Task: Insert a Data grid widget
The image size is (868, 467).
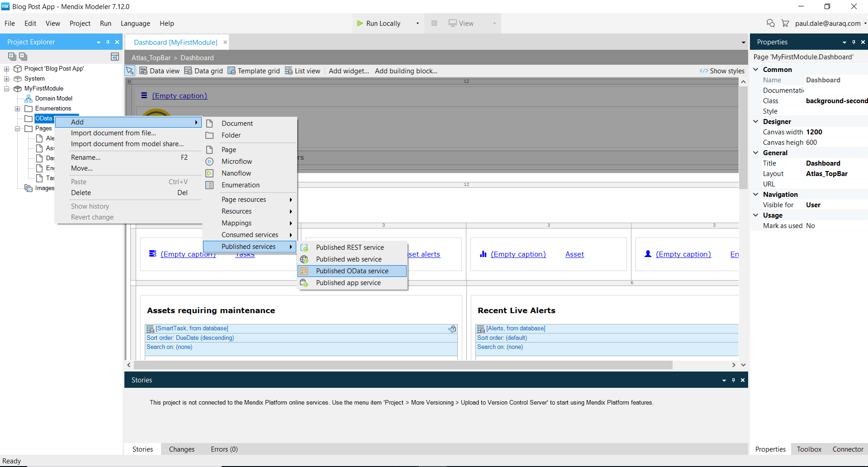Action: pos(204,71)
